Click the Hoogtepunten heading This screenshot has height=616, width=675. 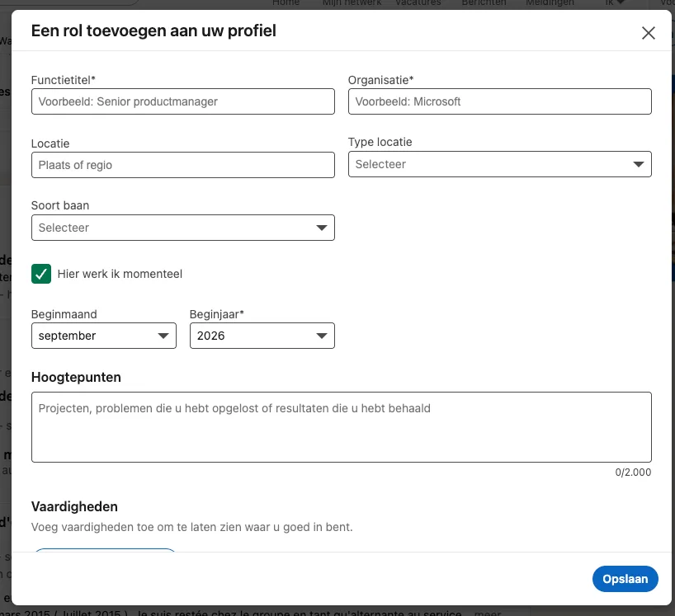[76, 377]
